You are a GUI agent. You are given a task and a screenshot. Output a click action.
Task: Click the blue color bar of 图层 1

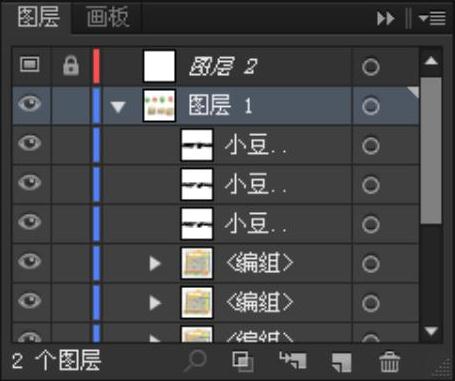96,106
